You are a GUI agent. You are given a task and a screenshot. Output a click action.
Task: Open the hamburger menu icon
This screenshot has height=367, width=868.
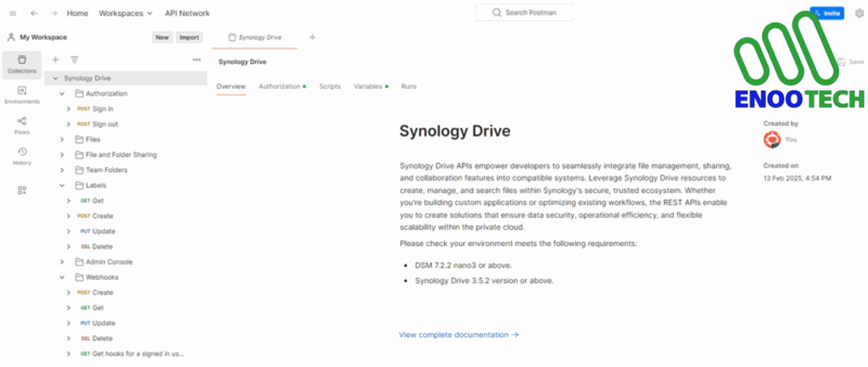[13, 14]
